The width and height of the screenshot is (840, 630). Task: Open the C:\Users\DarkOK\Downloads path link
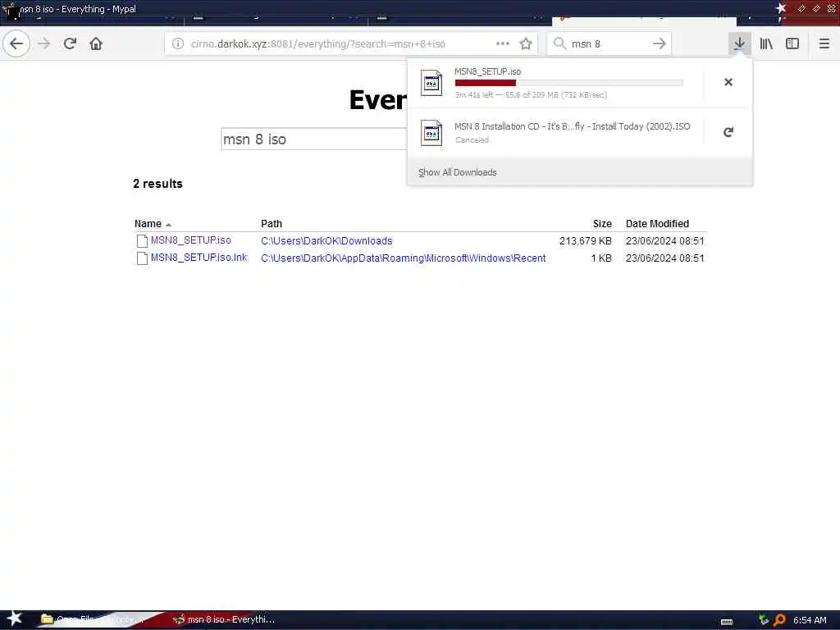click(326, 241)
